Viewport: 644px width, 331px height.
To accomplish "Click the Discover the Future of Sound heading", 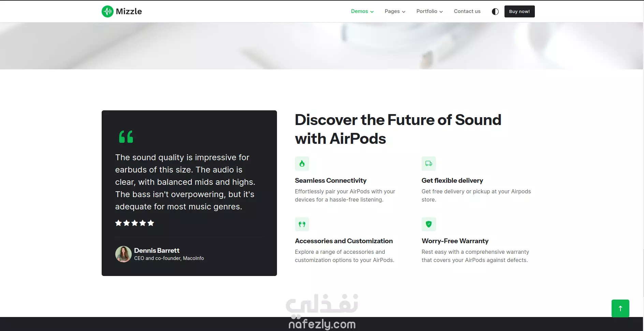I will (398, 129).
